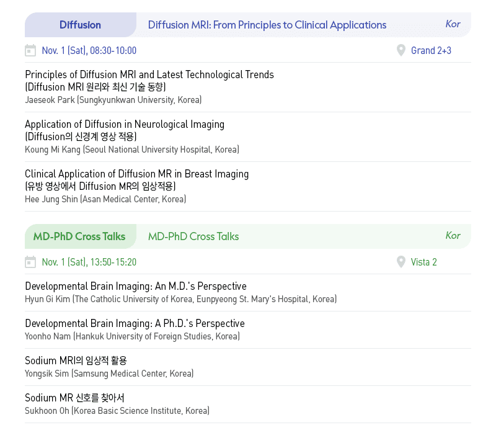The image size is (496, 448).
Task: Open Developmental Brain Imaging: An M.D.'s Perspective
Action: pos(136,286)
